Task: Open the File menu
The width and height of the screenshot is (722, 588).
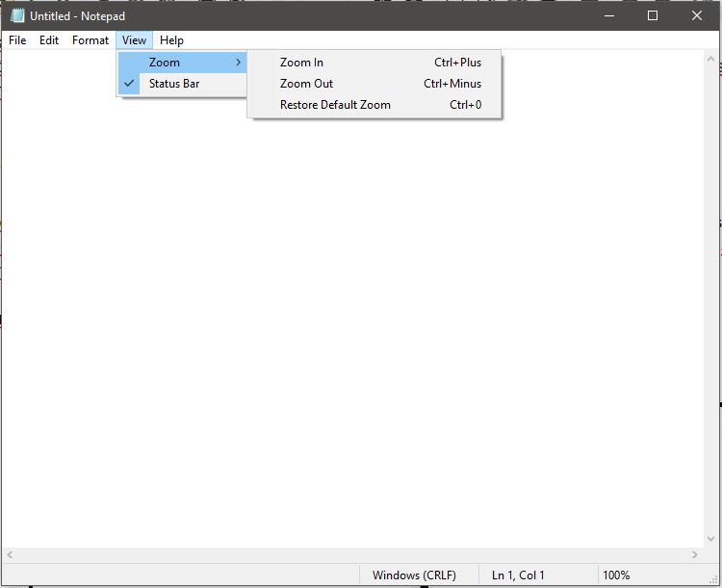Action: click(x=17, y=40)
